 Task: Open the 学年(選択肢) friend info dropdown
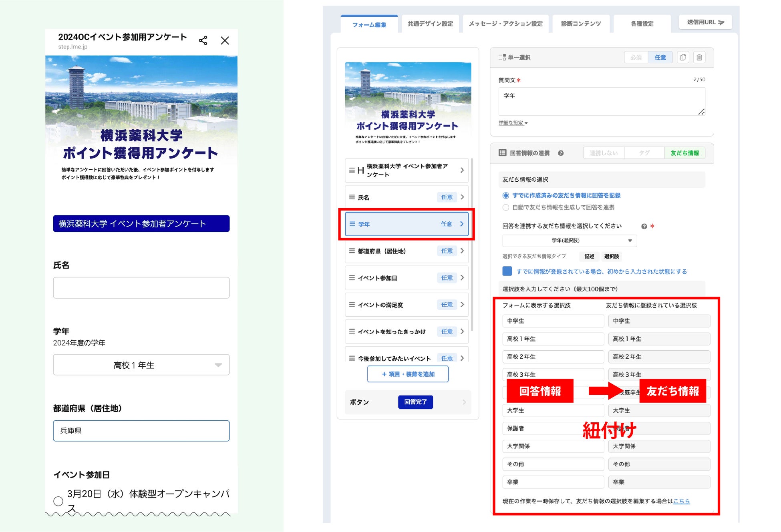[x=569, y=241]
